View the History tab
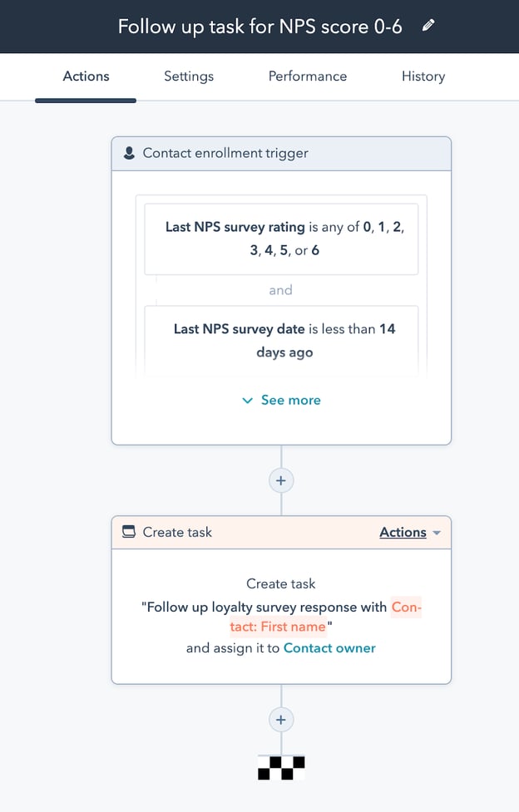Image resolution: width=519 pixels, height=812 pixels. (423, 76)
